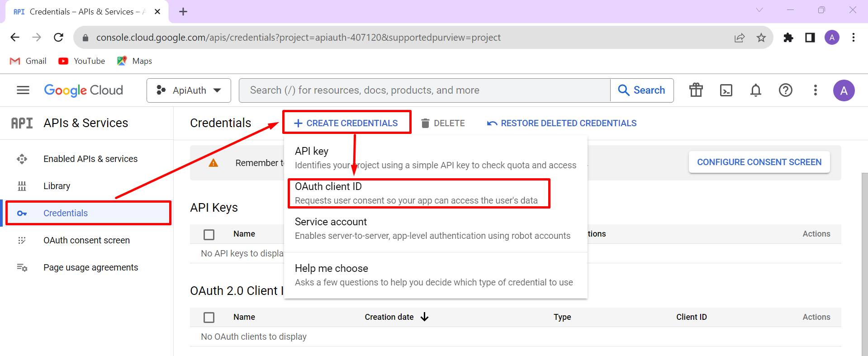
Task: Open the purple account avatar in console header
Action: point(844,90)
